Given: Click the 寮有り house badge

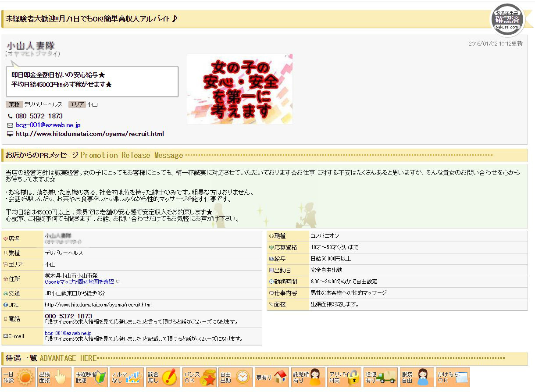Looking at the screenshot, I should pos(272,377).
